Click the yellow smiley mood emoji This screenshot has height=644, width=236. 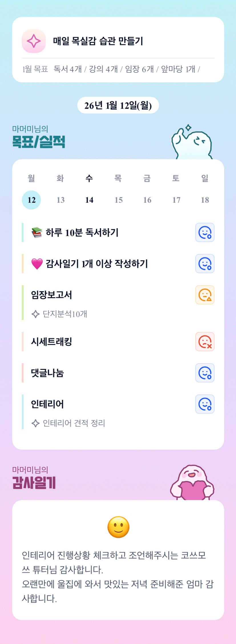118,527
